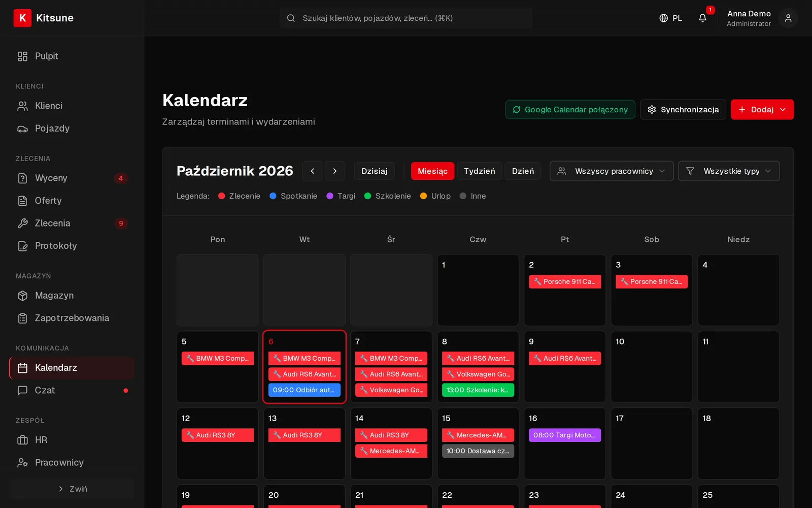The image size is (812, 508).
Task: Open Czat in the sidebar
Action: [x=72, y=390]
